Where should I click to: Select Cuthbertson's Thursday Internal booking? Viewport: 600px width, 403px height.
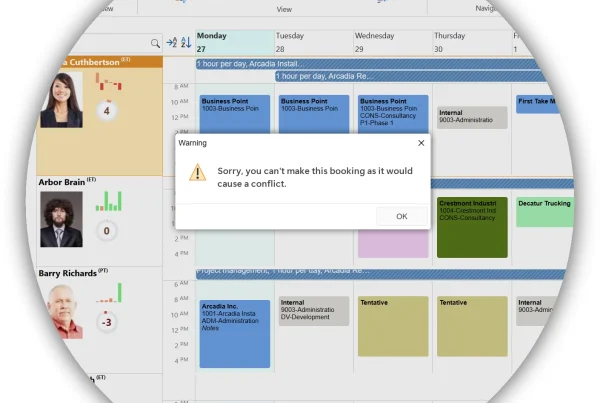click(472, 117)
